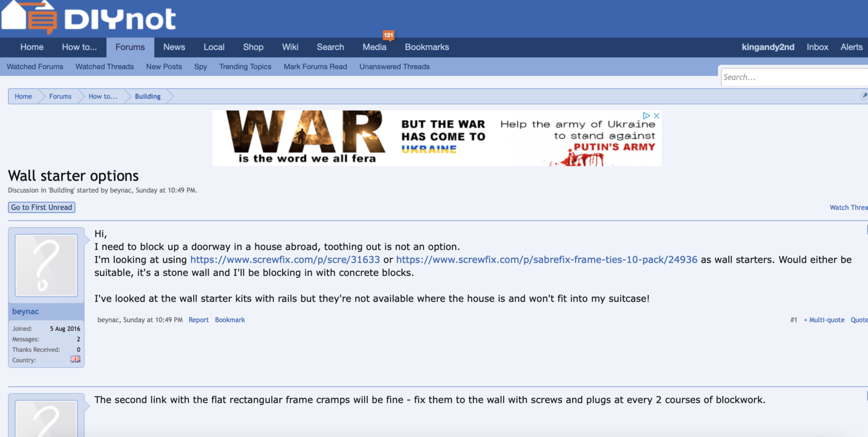Go to the Shop page

[253, 47]
